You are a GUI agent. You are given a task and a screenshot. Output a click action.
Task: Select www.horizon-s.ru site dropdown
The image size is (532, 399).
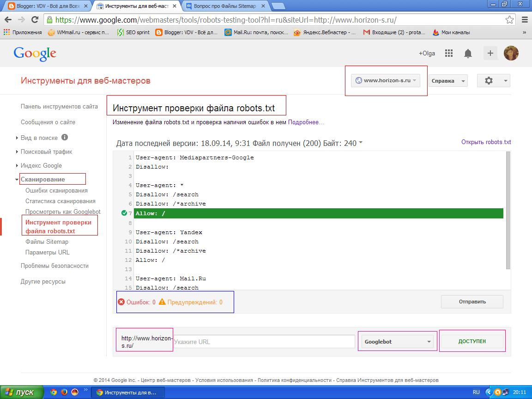[386, 81]
